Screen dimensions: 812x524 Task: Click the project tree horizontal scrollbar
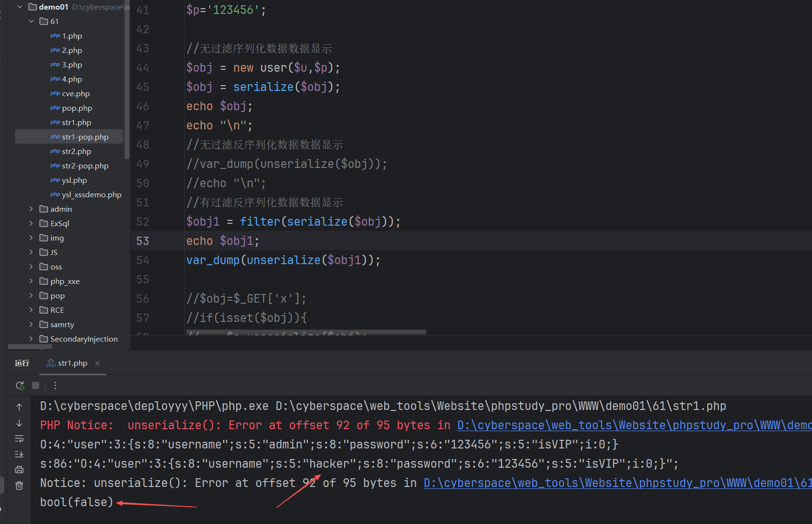point(30,346)
